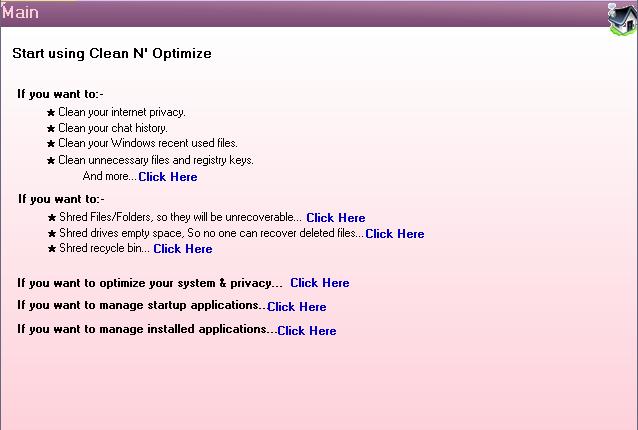Image resolution: width=638 pixels, height=430 pixels.
Task: Click 'Clean your Windows recent used files.'
Action: coord(148,143)
